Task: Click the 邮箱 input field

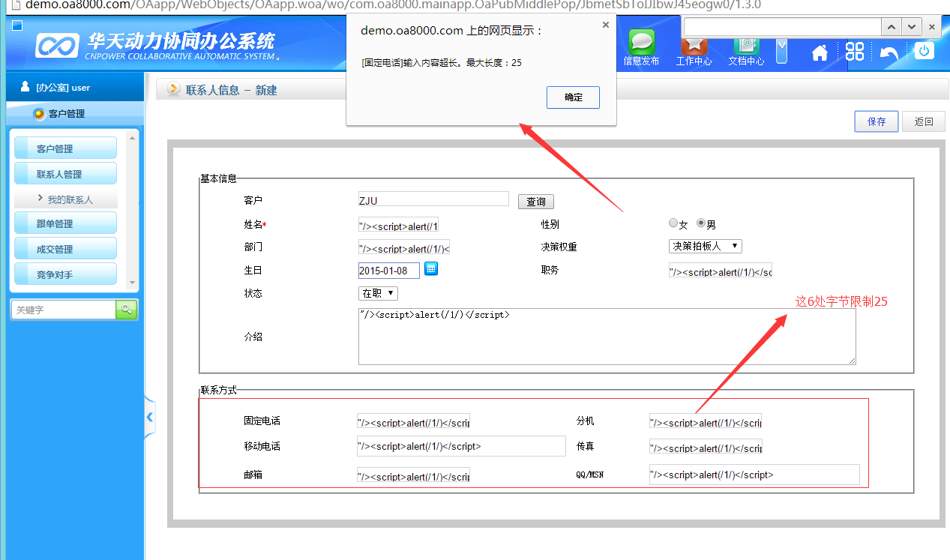Action: (x=414, y=476)
